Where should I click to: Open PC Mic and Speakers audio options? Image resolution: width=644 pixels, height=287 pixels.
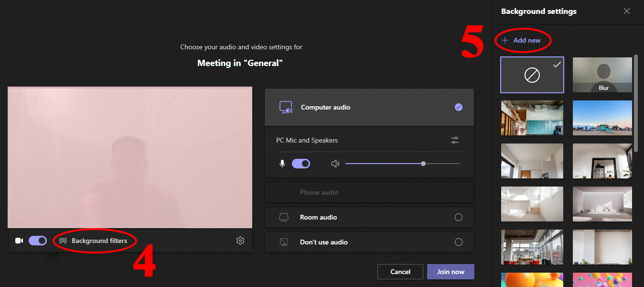pyautogui.click(x=455, y=140)
